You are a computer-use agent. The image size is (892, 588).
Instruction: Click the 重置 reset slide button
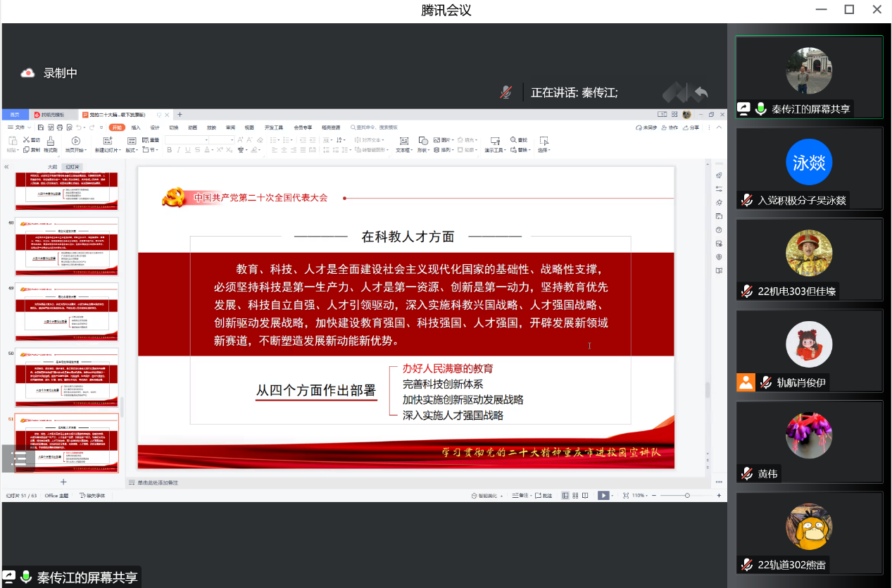click(x=151, y=139)
